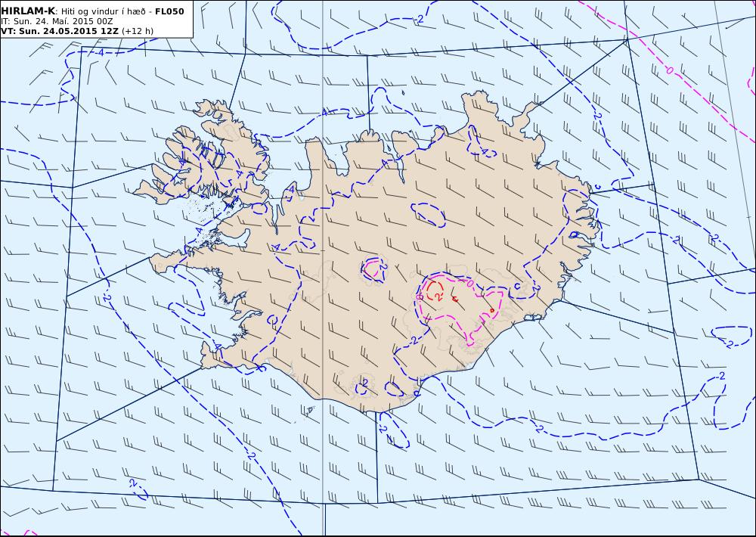This screenshot has height=537, width=756.
Task: Click the 'Hiti og vindur í hæð' text
Action: click(102, 11)
